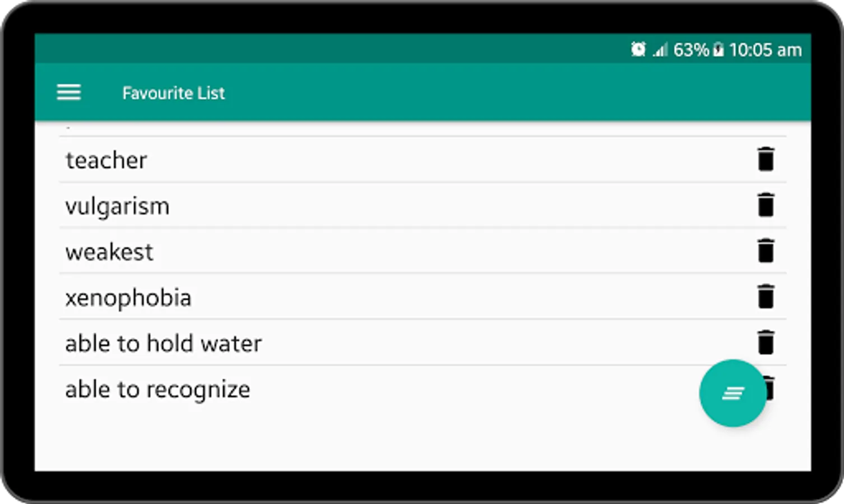Delete 'teacher' using its trash icon

pyautogui.click(x=766, y=159)
